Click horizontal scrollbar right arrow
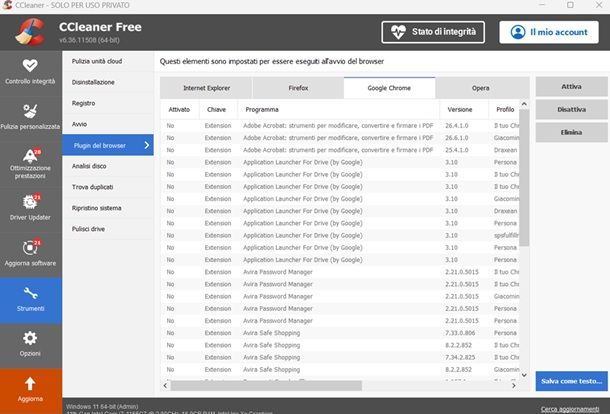 pos(514,385)
